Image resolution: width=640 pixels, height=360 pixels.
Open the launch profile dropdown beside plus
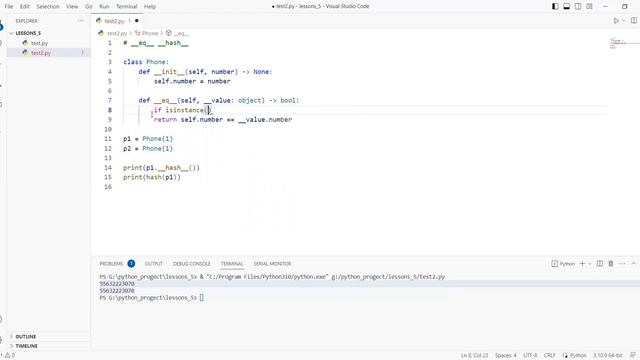(589, 264)
